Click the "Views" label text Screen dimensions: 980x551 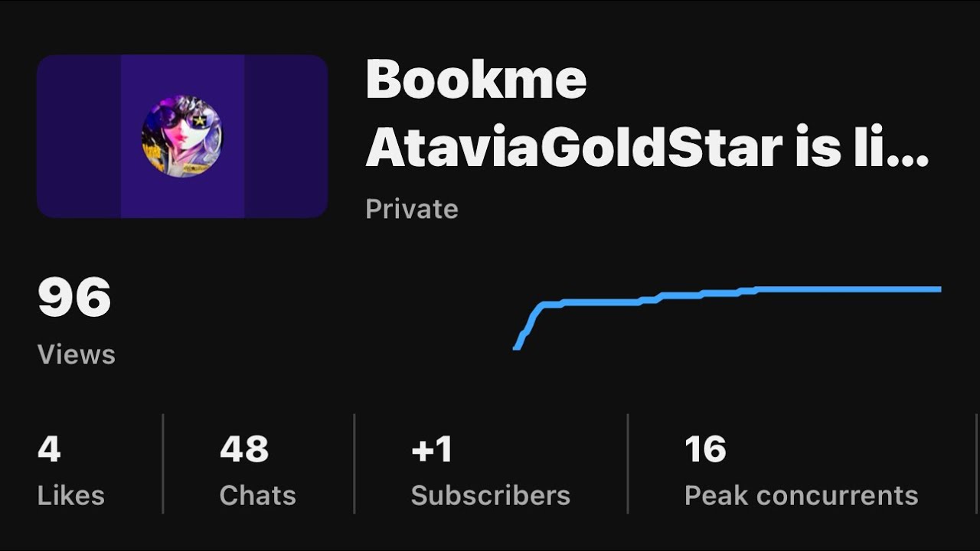77,354
